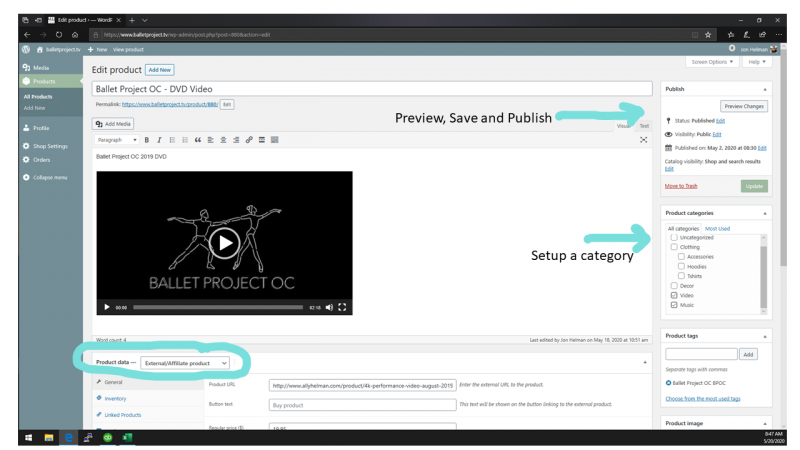Align text center in editor
800x450 pixels.
223,140
